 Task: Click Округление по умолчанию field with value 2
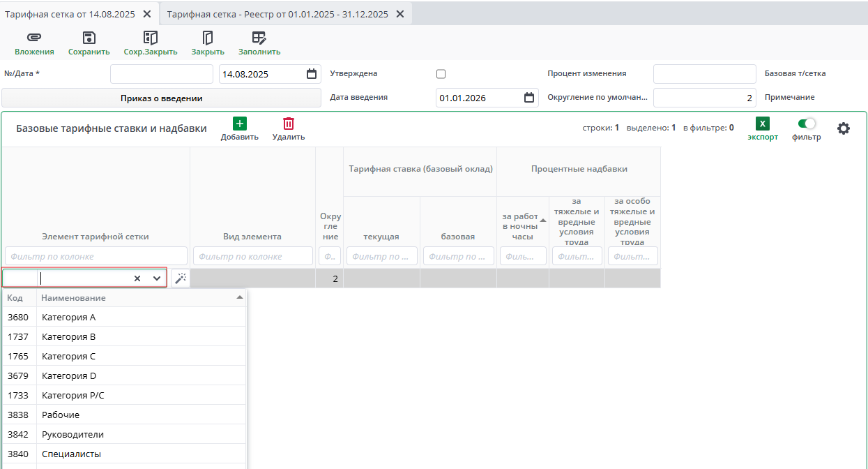(x=704, y=98)
